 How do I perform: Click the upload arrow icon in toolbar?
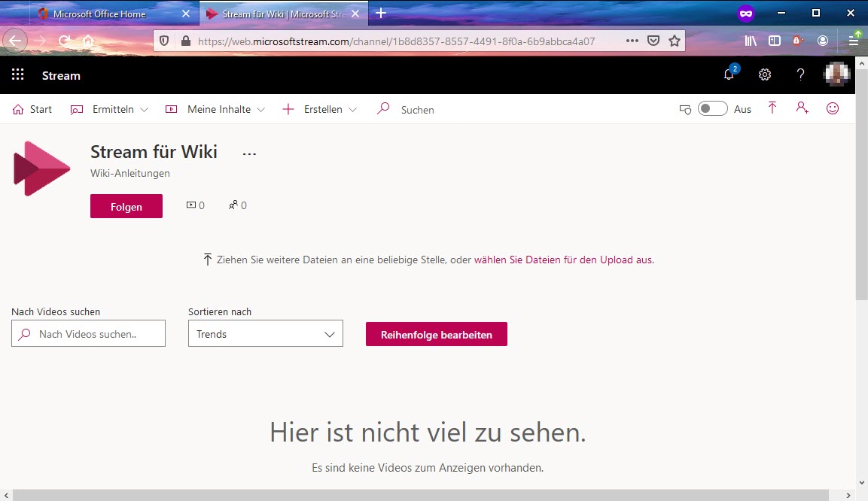[x=772, y=108]
